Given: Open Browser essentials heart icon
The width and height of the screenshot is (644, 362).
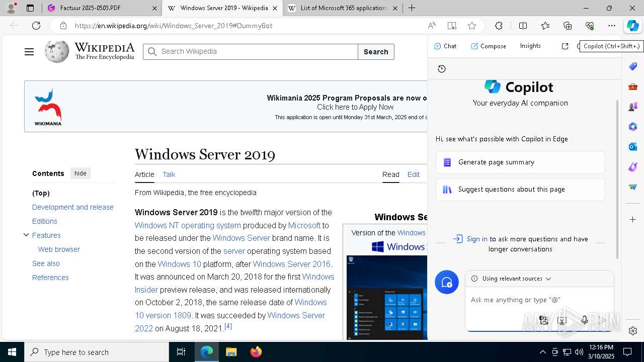Looking at the screenshot, I should pos(590,26).
